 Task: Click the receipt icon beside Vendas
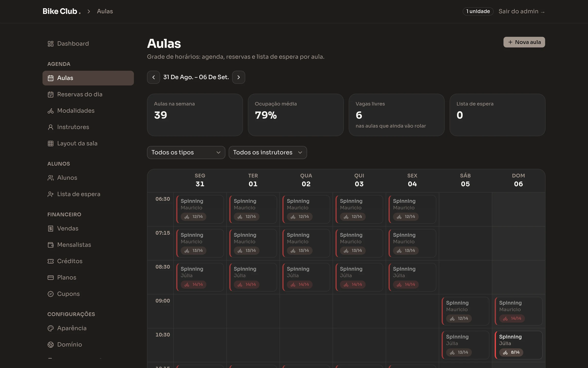click(50, 229)
